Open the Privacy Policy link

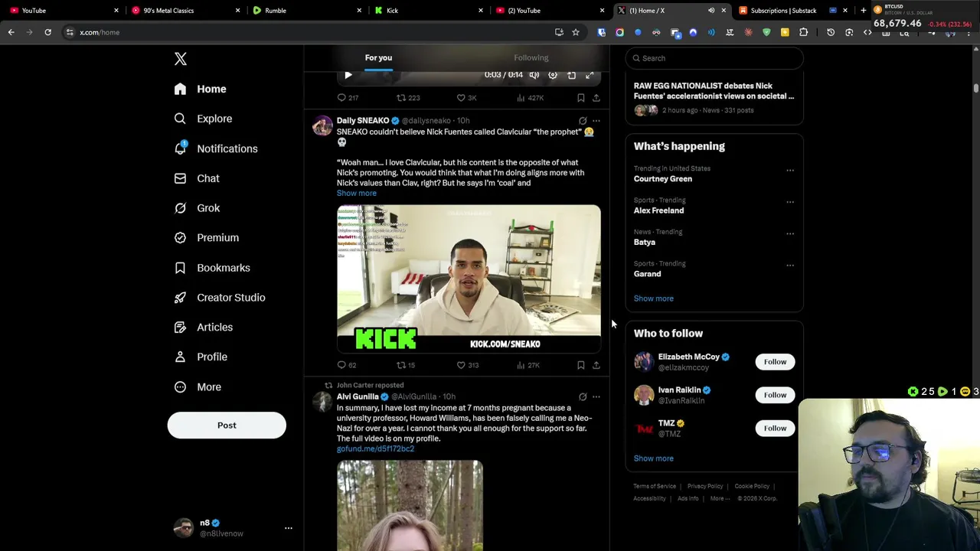coord(705,486)
